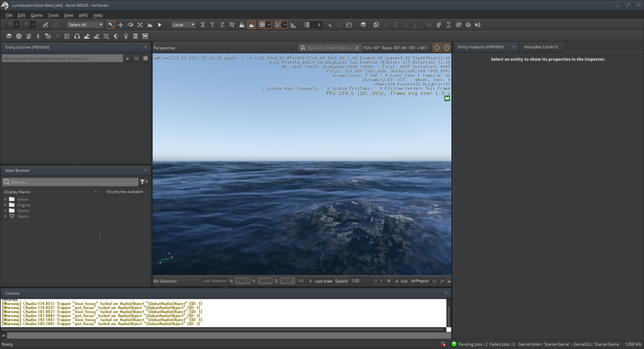The height and width of the screenshot is (349, 644).
Task: Activate the Rotate tool
Action: click(x=130, y=25)
